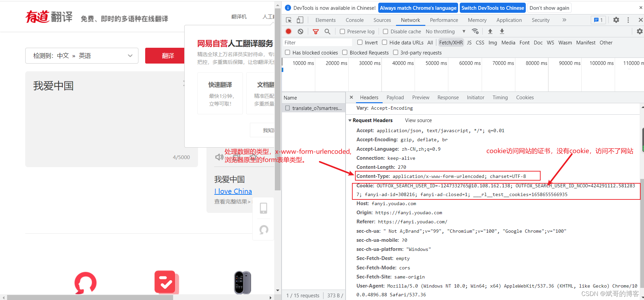Click into the network Filter text field
Viewport: 644px width, 300px height.
click(x=317, y=43)
